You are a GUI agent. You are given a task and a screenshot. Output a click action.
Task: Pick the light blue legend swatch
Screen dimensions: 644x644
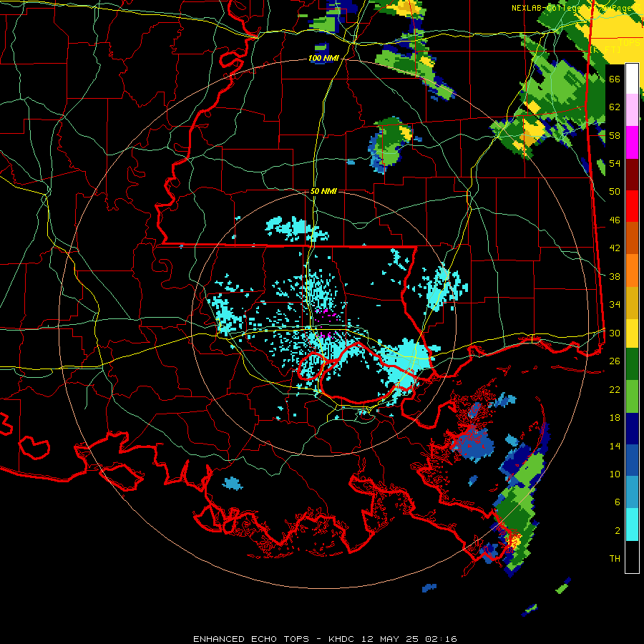pyautogui.click(x=632, y=492)
